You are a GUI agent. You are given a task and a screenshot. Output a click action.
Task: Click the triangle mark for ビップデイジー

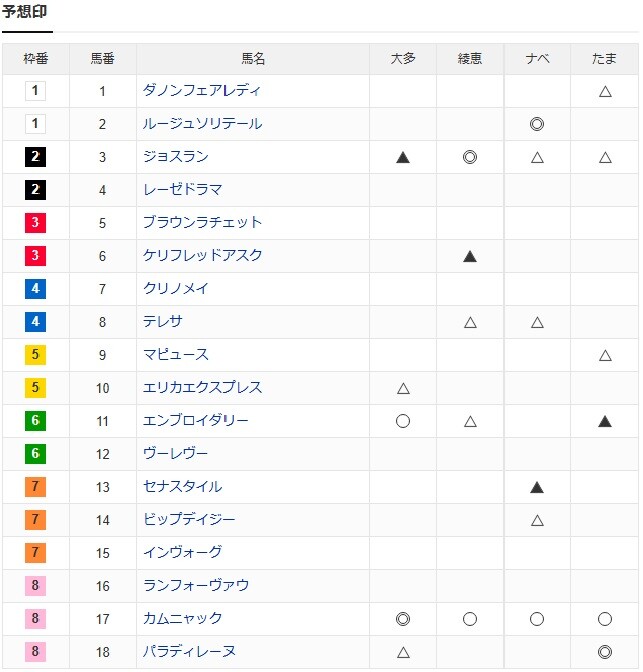click(x=537, y=520)
